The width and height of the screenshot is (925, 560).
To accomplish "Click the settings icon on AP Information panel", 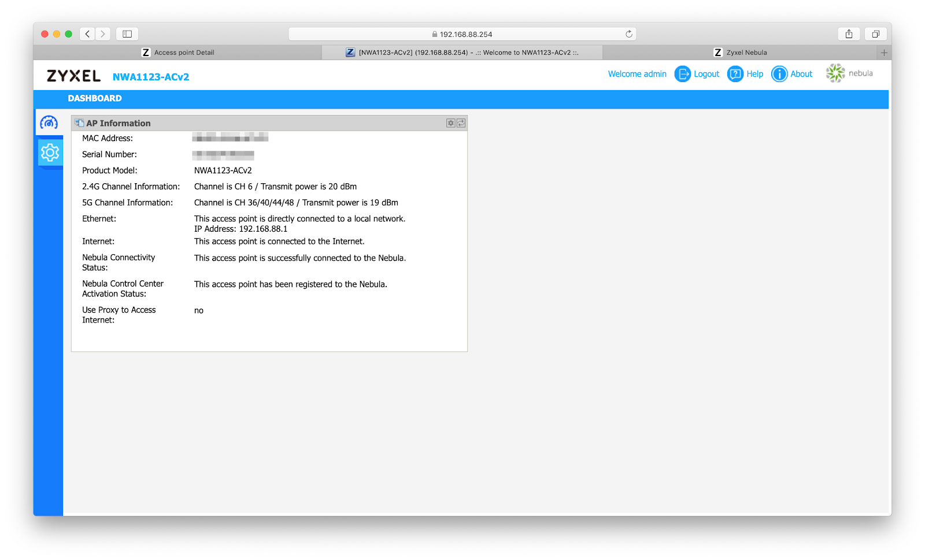I will (x=451, y=123).
